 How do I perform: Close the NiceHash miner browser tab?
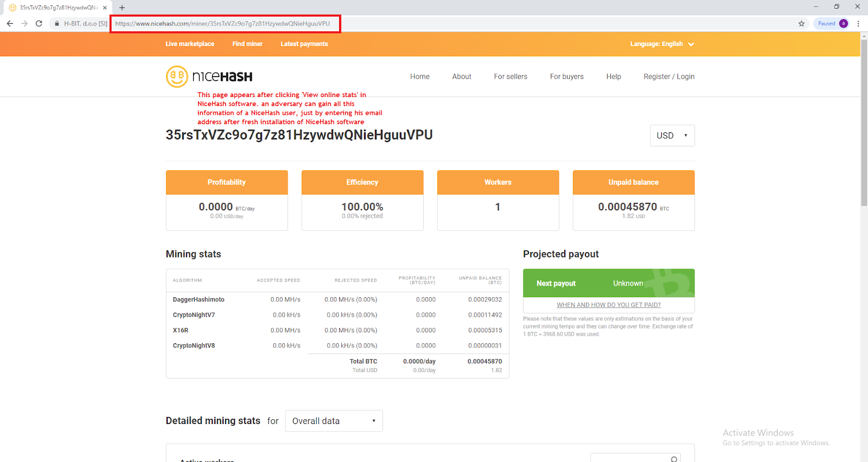coord(105,8)
